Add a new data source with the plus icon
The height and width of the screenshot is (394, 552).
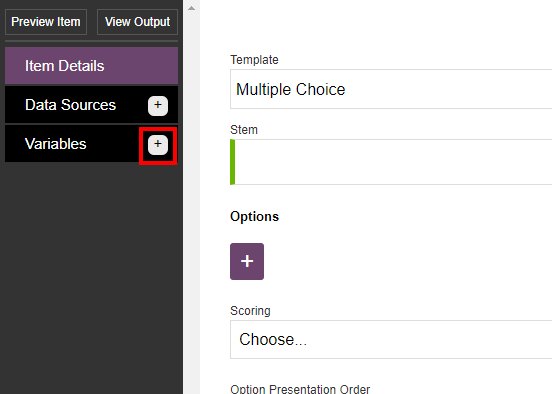point(158,106)
